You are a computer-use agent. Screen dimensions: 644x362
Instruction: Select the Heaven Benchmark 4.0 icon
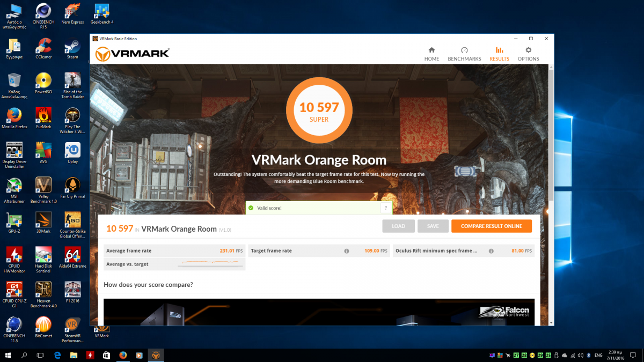[43, 295]
